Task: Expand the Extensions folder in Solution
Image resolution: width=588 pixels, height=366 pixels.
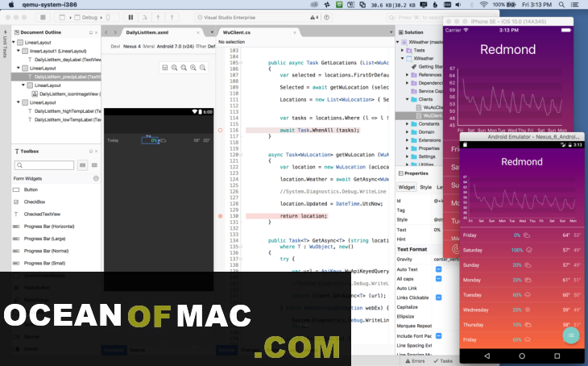Action: tap(408, 140)
